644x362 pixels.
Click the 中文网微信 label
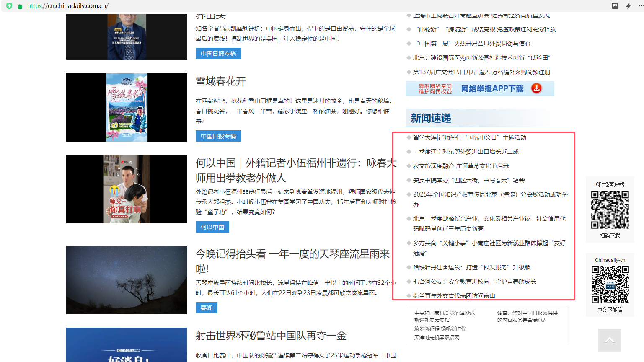coord(610,310)
